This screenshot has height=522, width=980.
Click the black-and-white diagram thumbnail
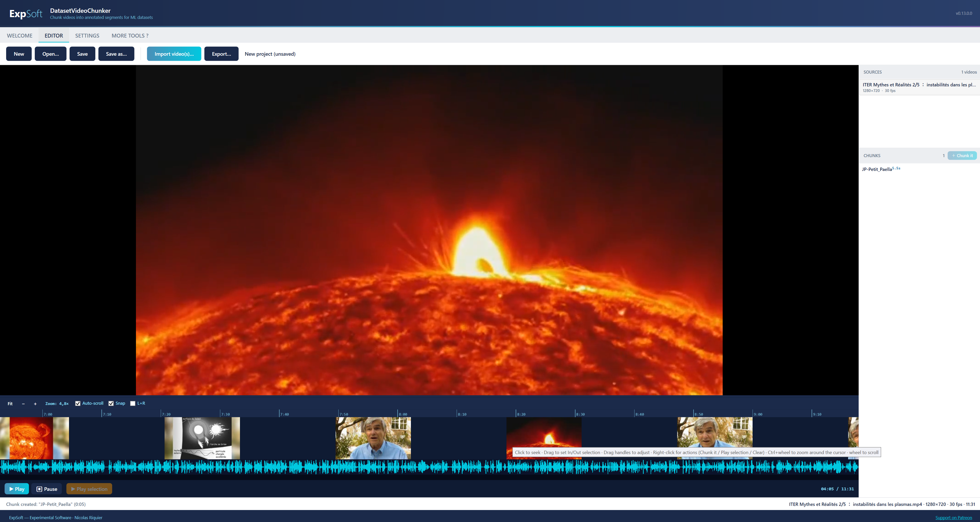202,438
